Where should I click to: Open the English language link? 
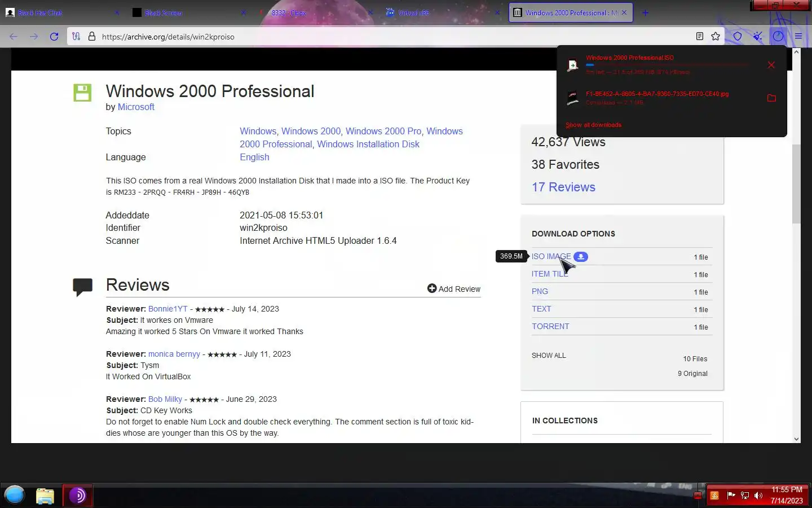coord(254,157)
